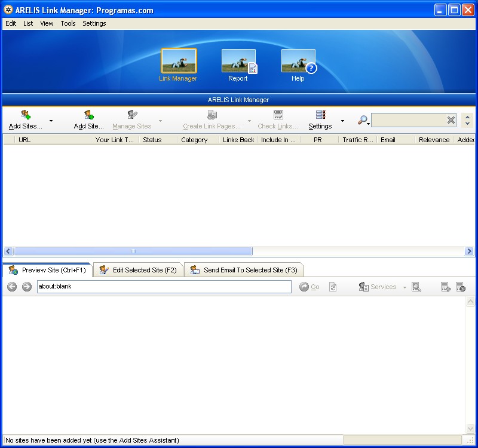Sort by Traffic R... column header

[357, 140]
